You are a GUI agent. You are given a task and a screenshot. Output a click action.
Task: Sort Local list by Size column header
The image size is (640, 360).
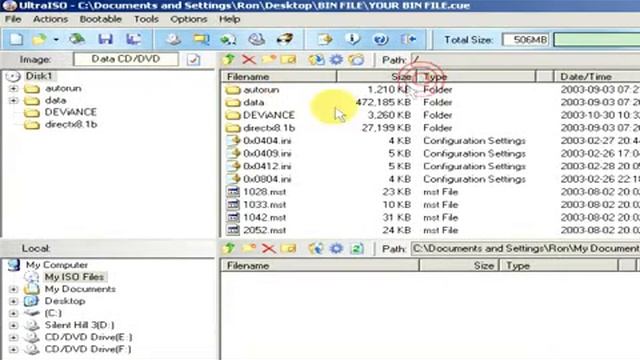[x=459, y=266]
